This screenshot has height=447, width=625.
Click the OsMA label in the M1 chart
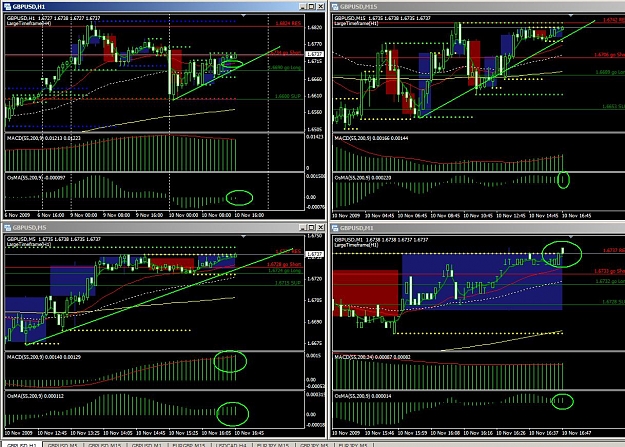click(x=363, y=396)
